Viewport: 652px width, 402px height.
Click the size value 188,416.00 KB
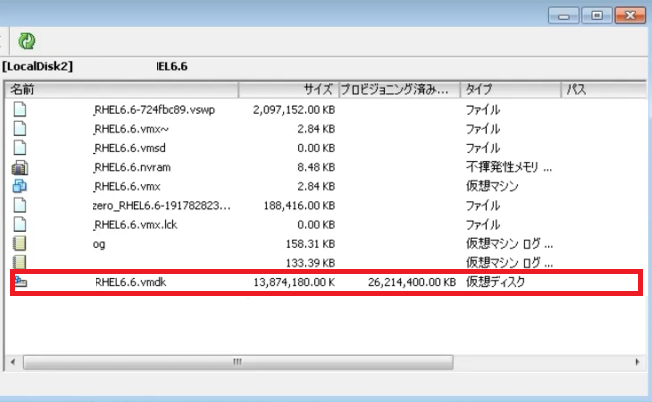point(299,205)
